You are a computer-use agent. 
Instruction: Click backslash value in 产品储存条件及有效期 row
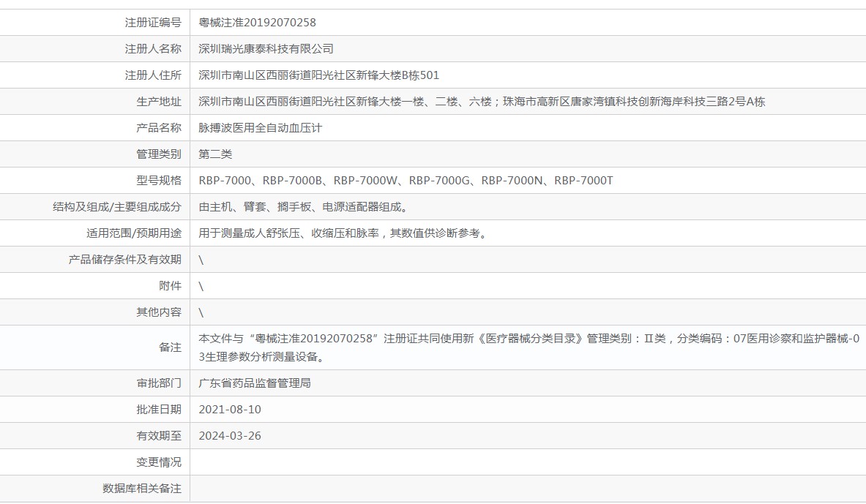[201, 260]
